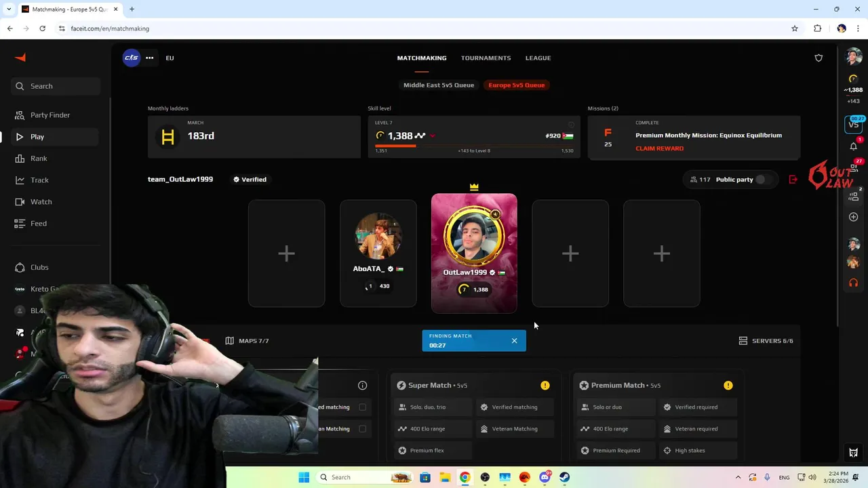Click the 117 party members count
This screenshot has width=868, height=488.
click(x=700, y=180)
